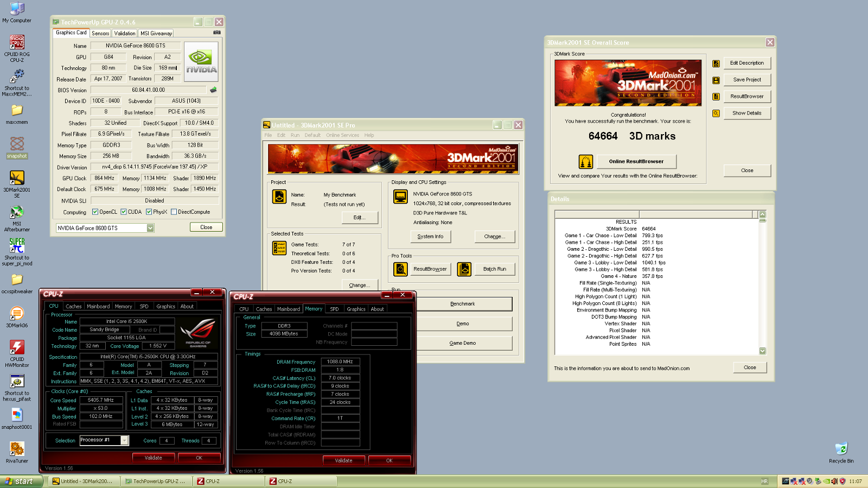Open the Processor #1 selection dropdown in CPU-Z
Image resolution: width=868 pixels, height=488 pixels.
(124, 440)
